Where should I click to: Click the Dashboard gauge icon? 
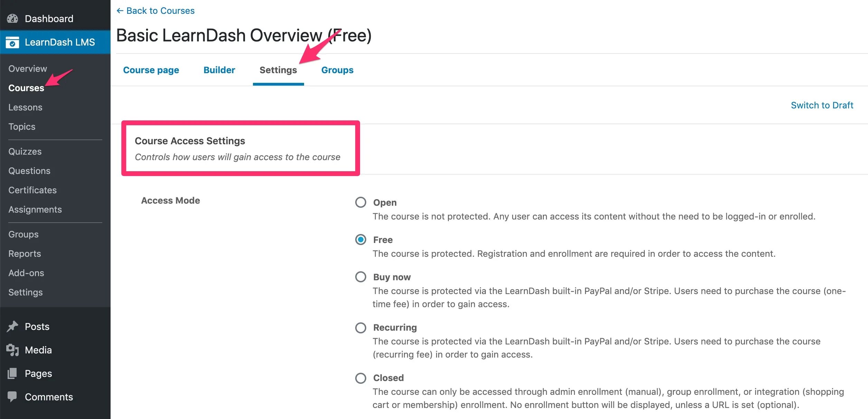[12, 19]
